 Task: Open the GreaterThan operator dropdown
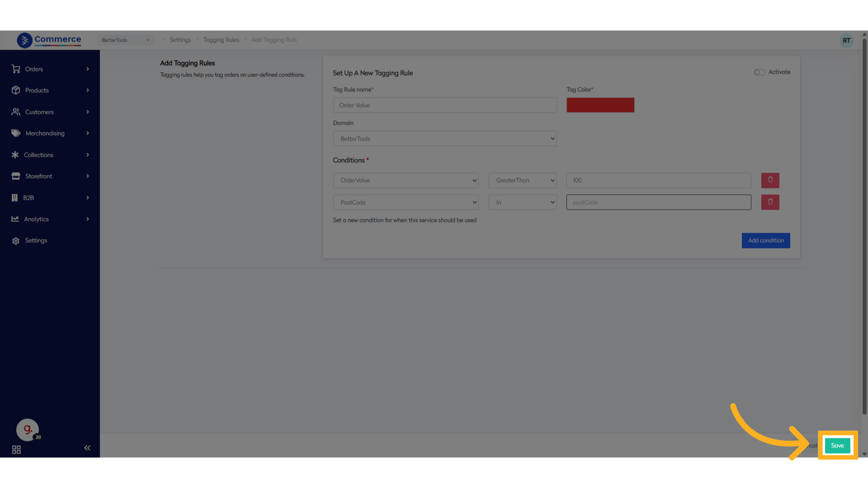pos(522,180)
